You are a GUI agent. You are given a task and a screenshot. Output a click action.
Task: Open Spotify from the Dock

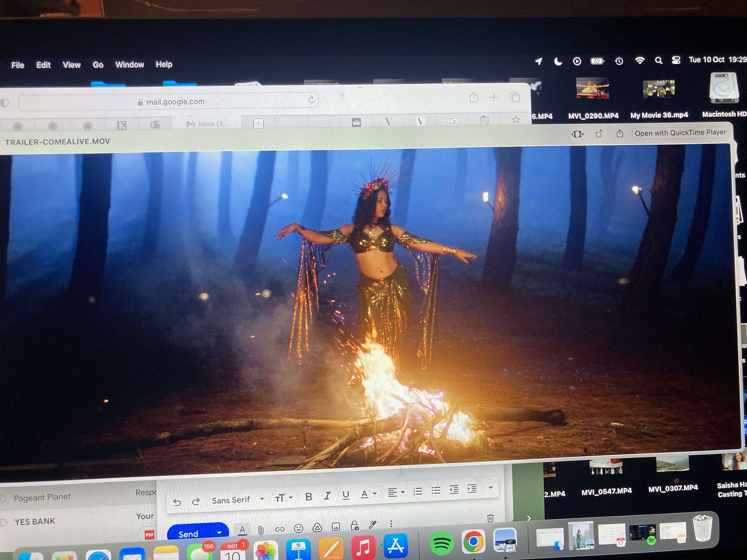(x=441, y=543)
